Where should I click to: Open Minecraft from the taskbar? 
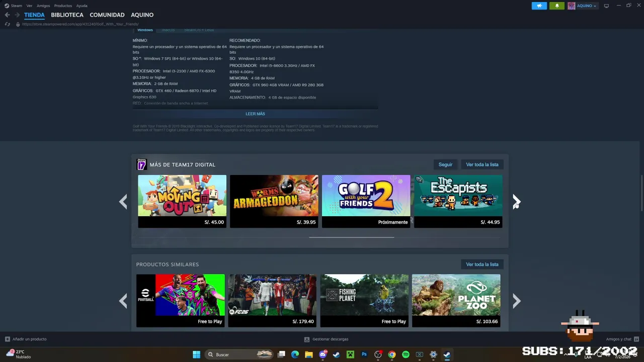(x=351, y=354)
